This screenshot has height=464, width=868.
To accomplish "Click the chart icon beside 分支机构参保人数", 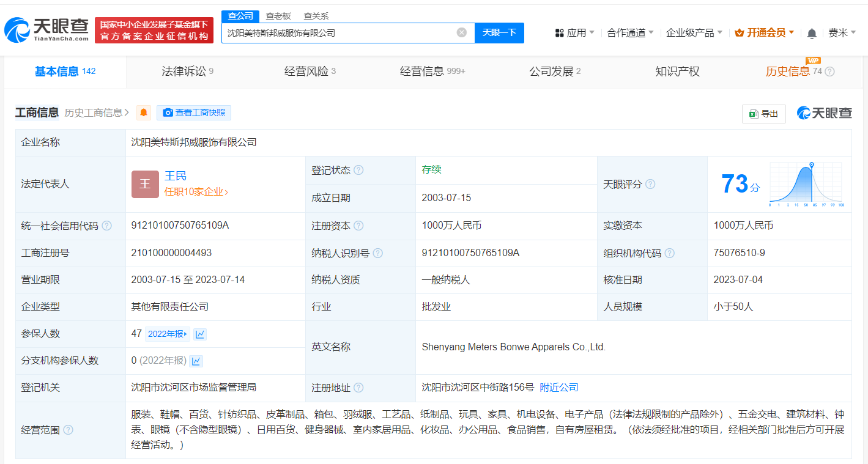I will tap(196, 361).
